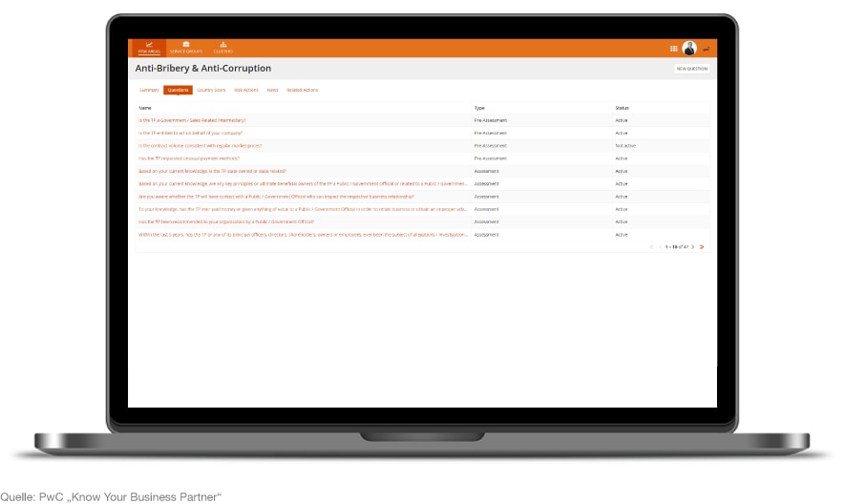
Task: Sort by the Type column header
Action: 479,108
